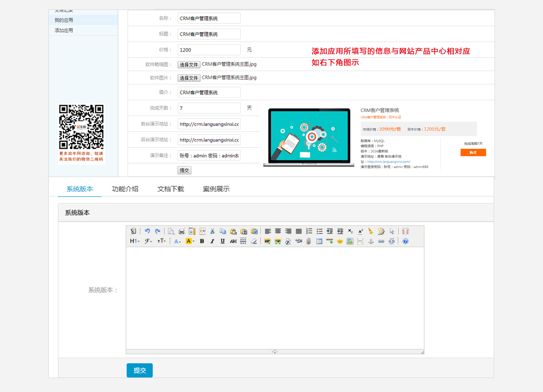543x392 pixels.
Task: Switch to the 案例展示 tab
Action: [x=216, y=189]
